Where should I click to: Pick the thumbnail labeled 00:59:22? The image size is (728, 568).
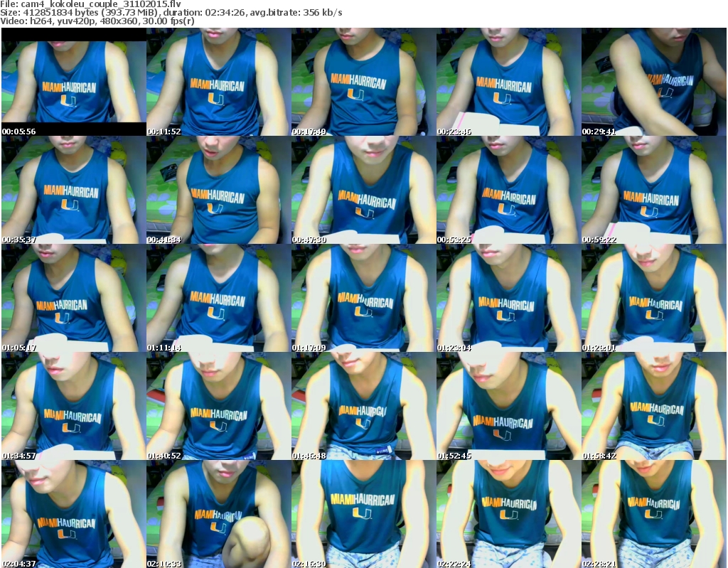tap(654, 190)
